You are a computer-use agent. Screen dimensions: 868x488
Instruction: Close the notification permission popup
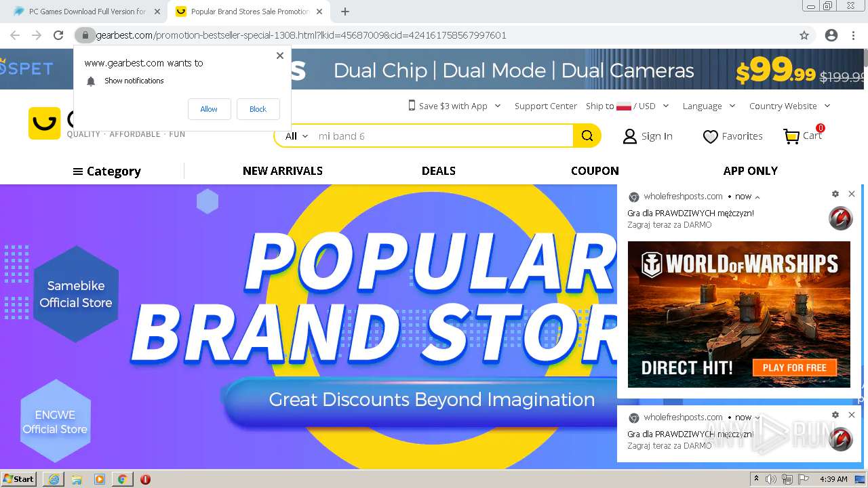pos(280,56)
